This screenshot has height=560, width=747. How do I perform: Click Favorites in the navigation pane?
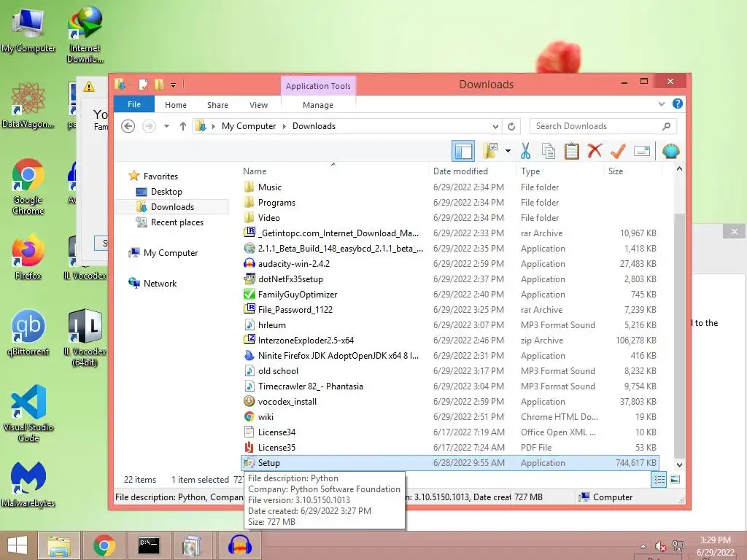coord(160,176)
